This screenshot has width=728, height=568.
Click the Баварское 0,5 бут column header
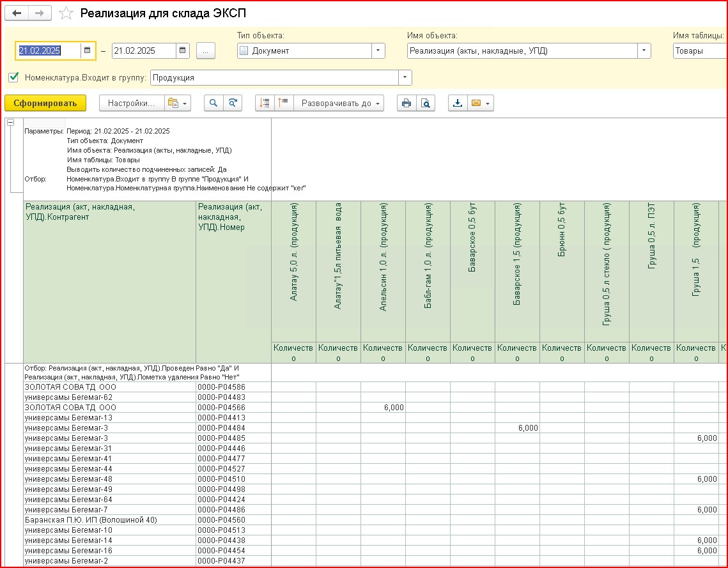[472, 272]
